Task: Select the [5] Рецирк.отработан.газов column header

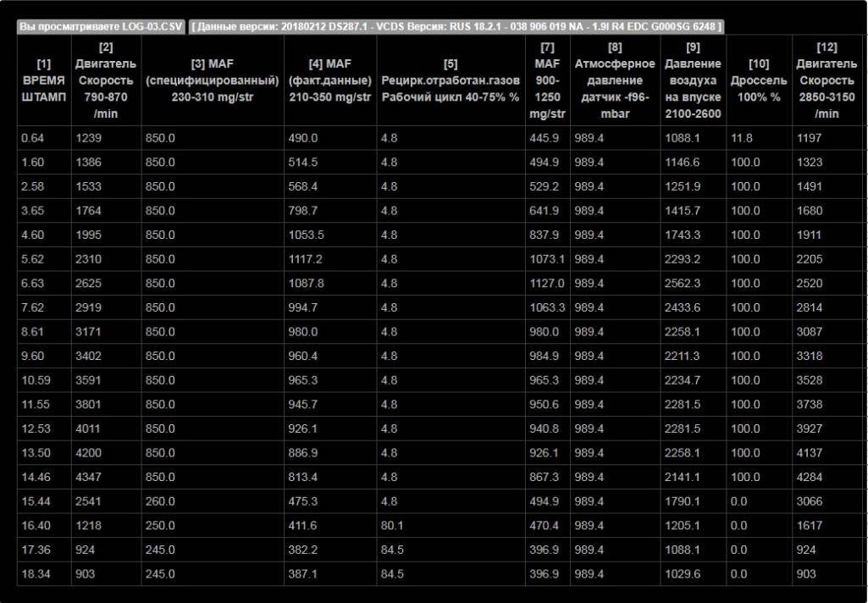Action: tap(450, 80)
